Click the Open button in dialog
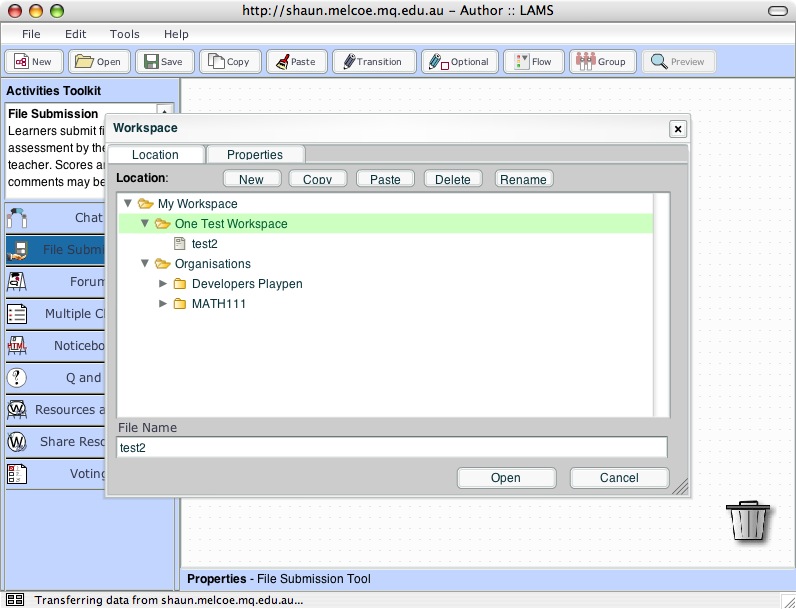This screenshot has width=796, height=609. (x=505, y=478)
